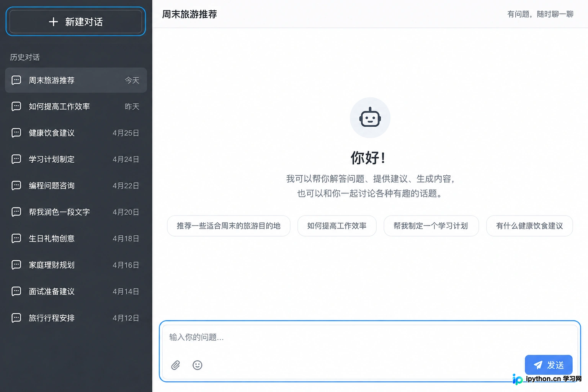This screenshot has height=392, width=588.
Task: Click the chat icon beside 生日礼物创意
Action: (16, 238)
